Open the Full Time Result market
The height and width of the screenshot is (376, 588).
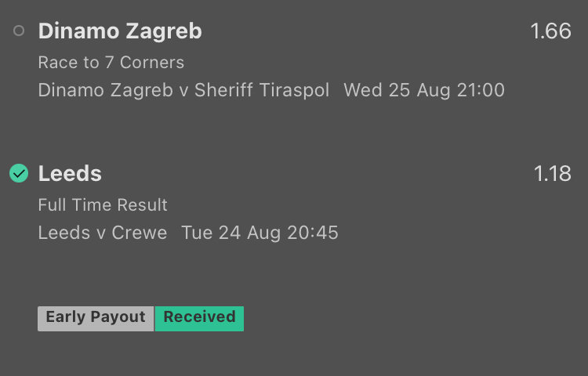pos(103,205)
